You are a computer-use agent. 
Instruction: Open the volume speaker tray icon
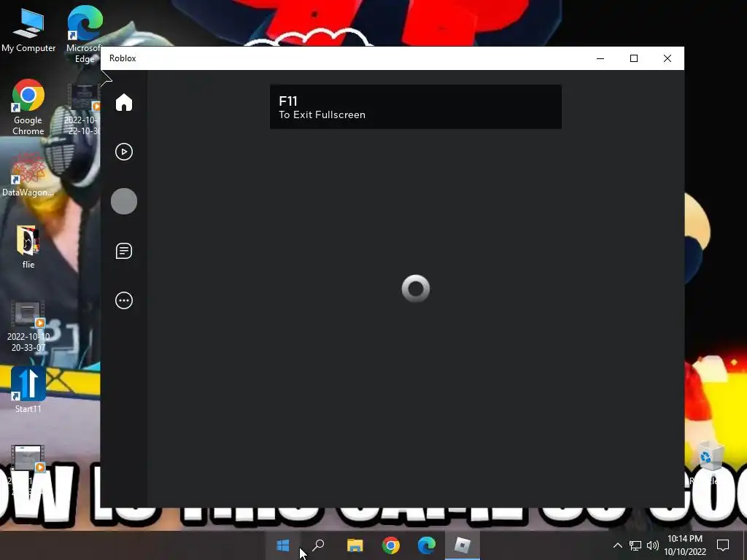tap(653, 545)
